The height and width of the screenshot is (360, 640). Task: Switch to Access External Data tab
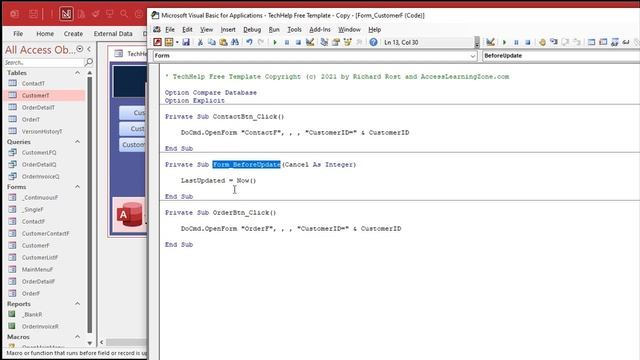point(113,33)
